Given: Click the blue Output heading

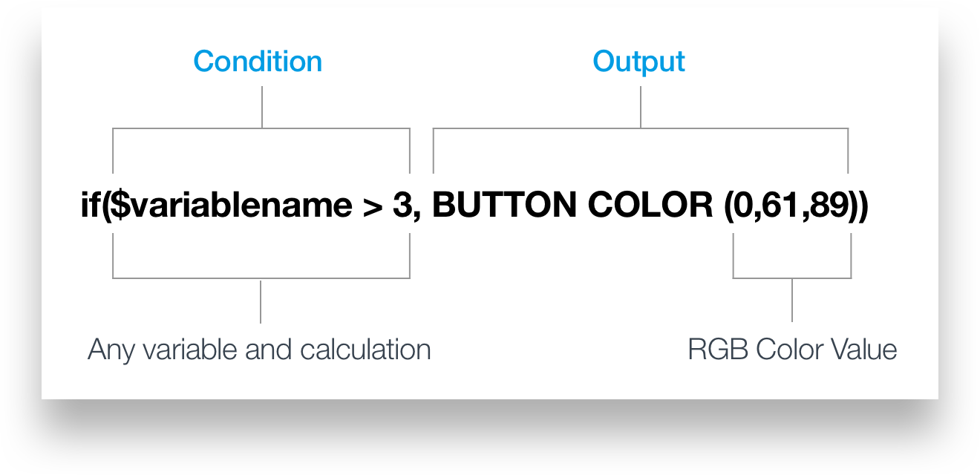Looking at the screenshot, I should (639, 62).
